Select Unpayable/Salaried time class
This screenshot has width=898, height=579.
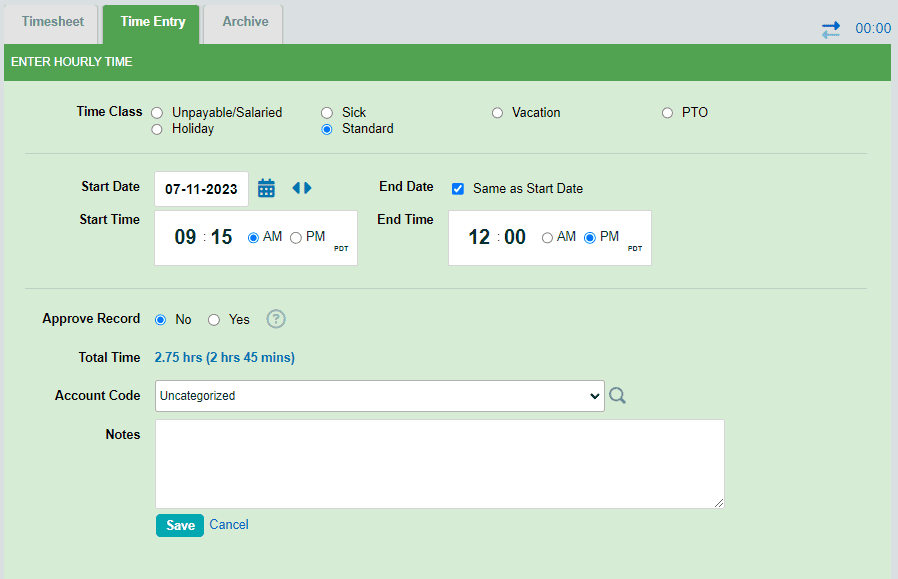[x=157, y=113]
